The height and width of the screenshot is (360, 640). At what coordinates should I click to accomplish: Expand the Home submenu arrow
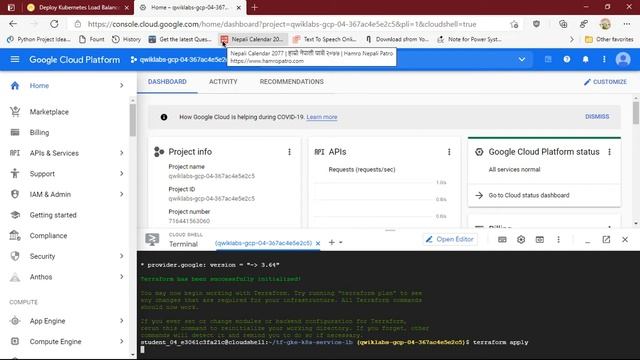(x=122, y=85)
